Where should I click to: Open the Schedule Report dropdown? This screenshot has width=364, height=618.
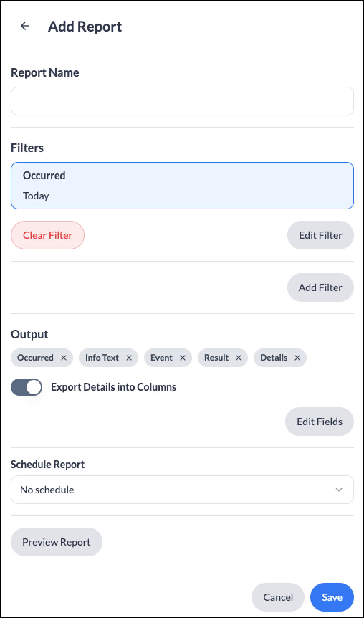pos(182,490)
